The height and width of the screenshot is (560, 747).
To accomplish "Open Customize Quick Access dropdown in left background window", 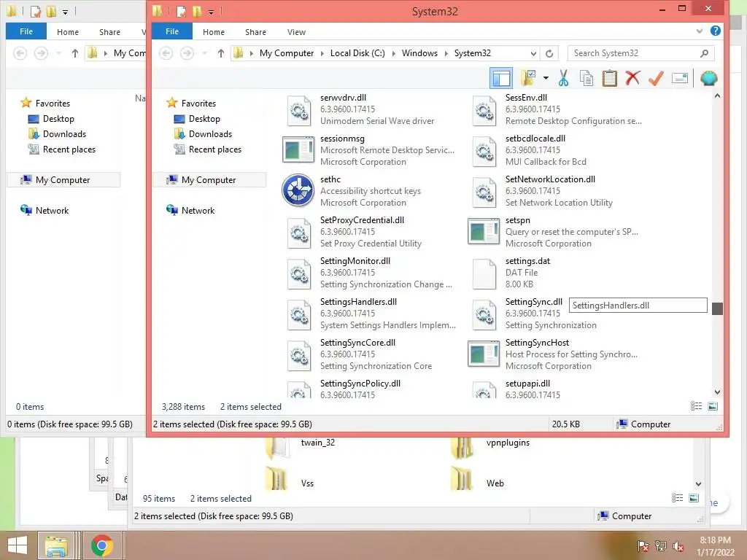I will pyautogui.click(x=65, y=12).
